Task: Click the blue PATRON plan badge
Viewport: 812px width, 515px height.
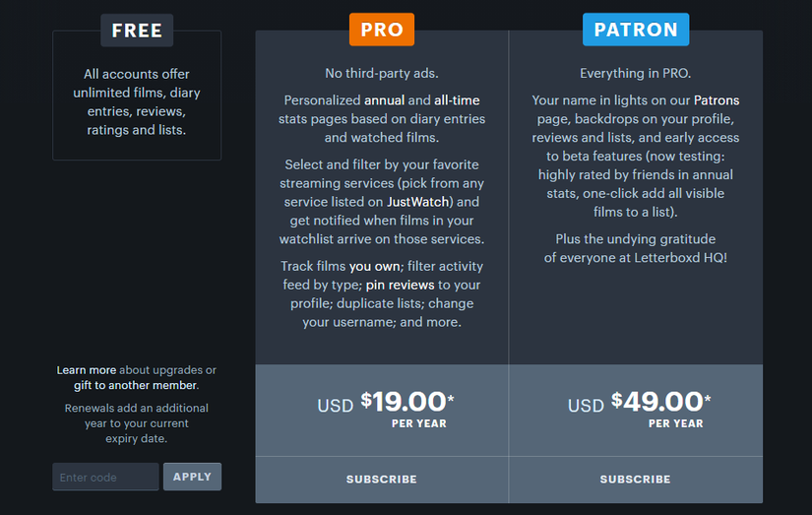Action: (x=636, y=30)
